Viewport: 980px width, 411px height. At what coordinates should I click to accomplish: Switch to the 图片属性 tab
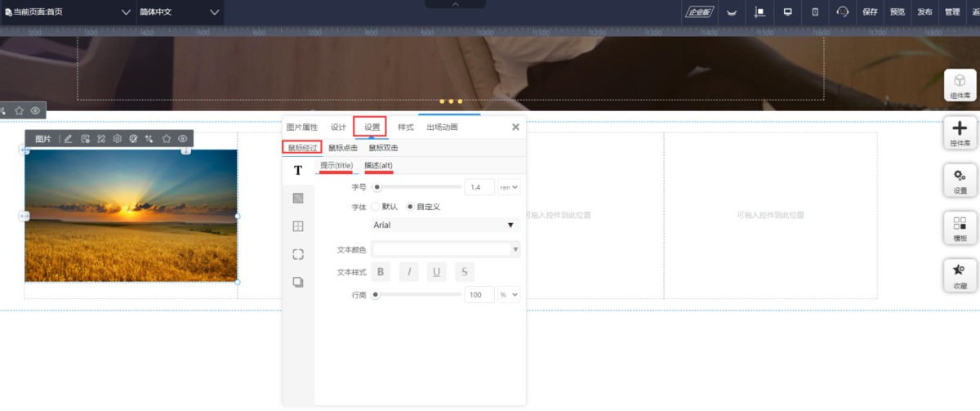pyautogui.click(x=302, y=127)
